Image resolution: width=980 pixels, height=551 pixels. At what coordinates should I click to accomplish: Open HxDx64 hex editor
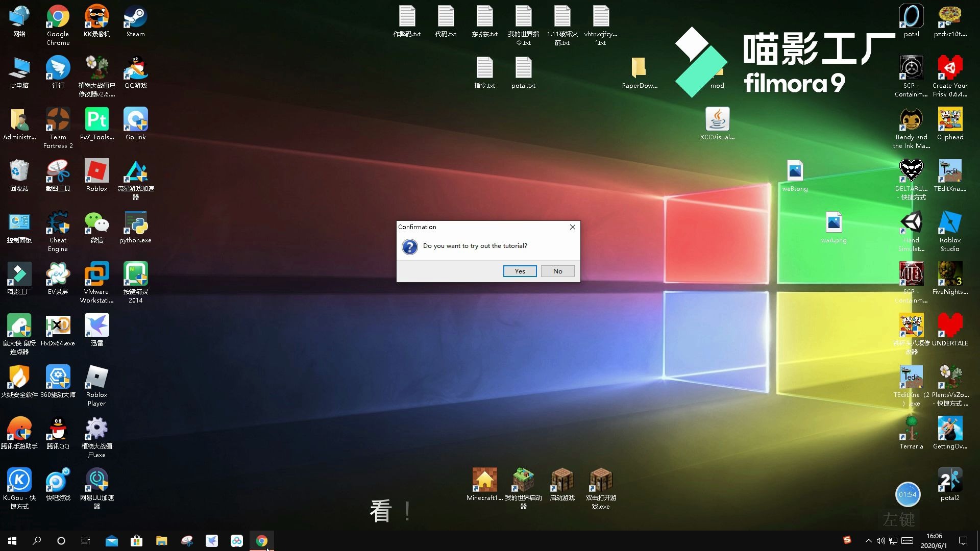click(x=57, y=327)
